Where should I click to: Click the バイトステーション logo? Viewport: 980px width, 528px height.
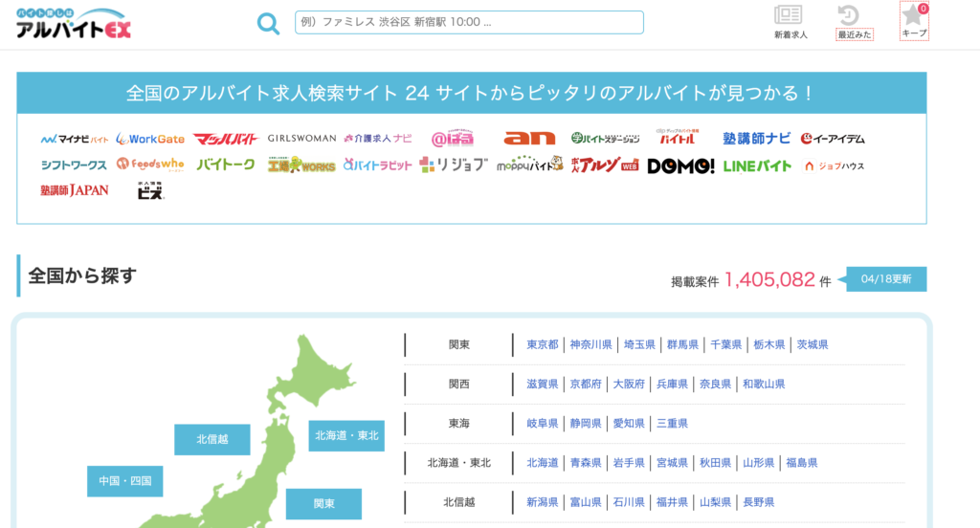pyautogui.click(x=605, y=138)
